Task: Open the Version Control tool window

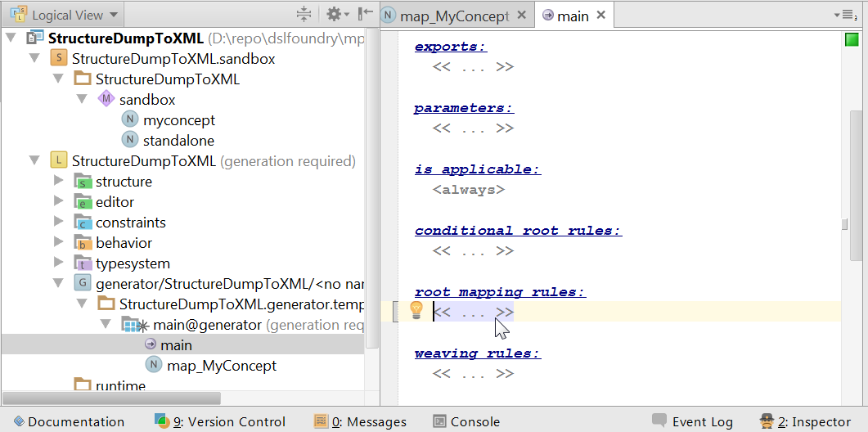Action: [220, 422]
